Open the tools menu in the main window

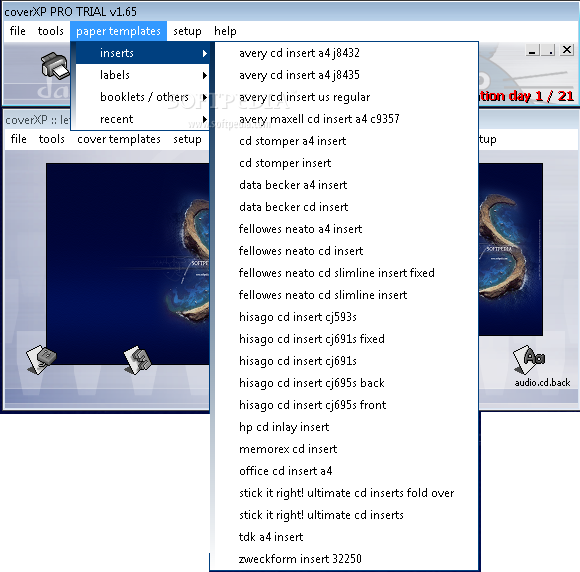tap(50, 31)
